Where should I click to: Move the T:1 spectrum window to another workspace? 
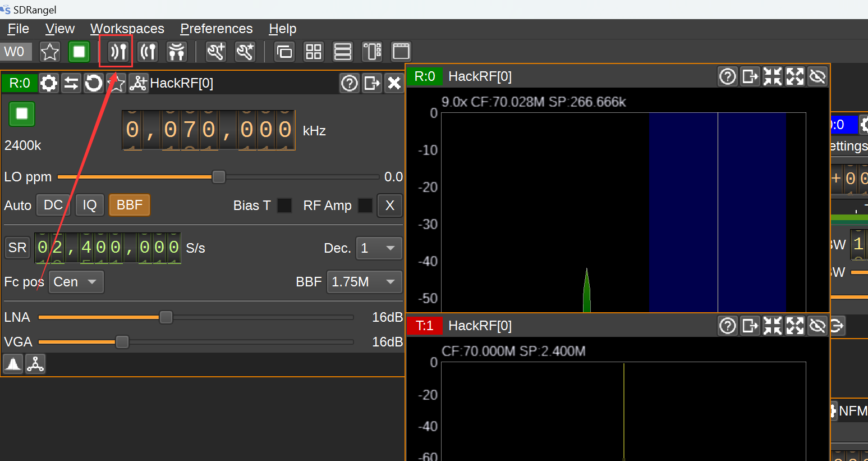(x=750, y=326)
